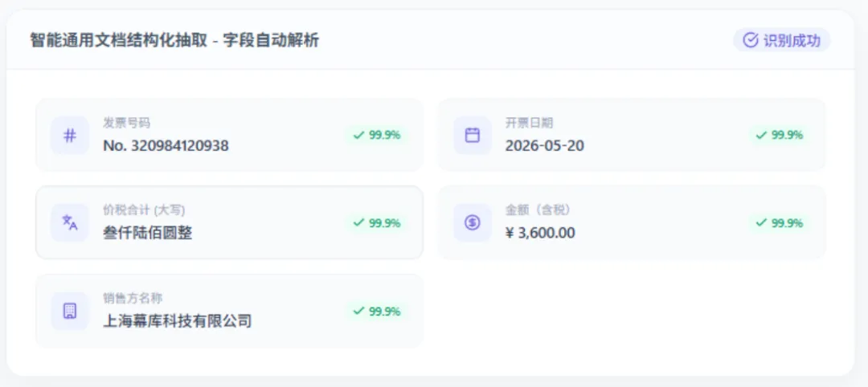This screenshot has width=868, height=387.
Task: Click the dollar coin icon for 金额
Action: [x=473, y=222]
